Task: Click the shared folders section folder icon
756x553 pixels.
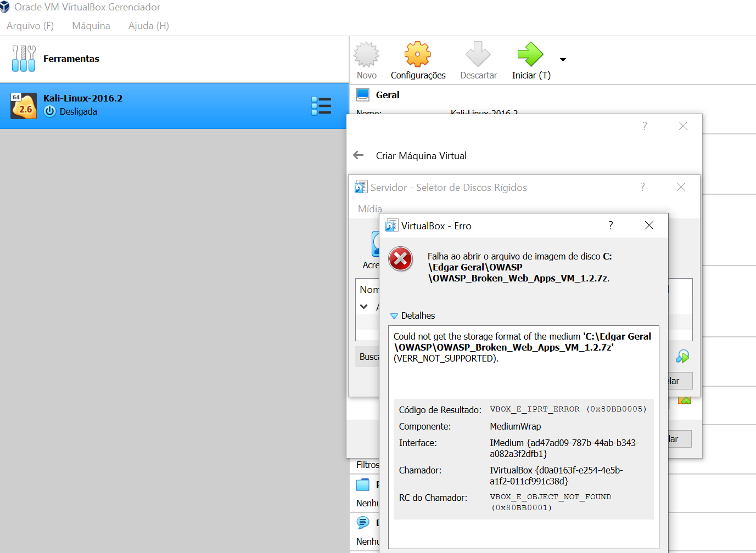Action: [363, 484]
